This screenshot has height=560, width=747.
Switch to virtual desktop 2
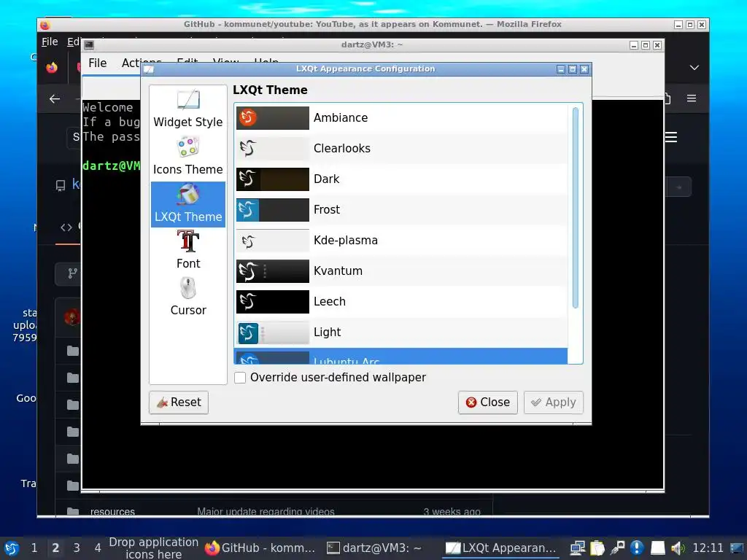point(55,548)
